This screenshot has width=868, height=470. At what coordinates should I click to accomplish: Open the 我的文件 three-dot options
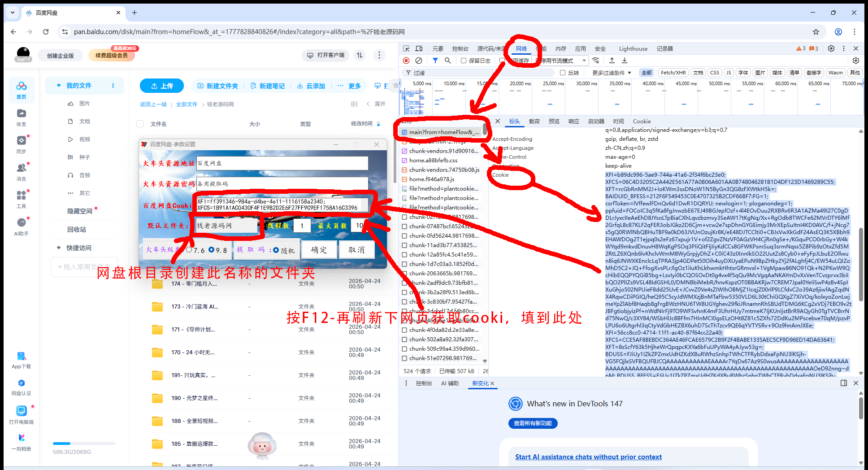click(x=113, y=85)
